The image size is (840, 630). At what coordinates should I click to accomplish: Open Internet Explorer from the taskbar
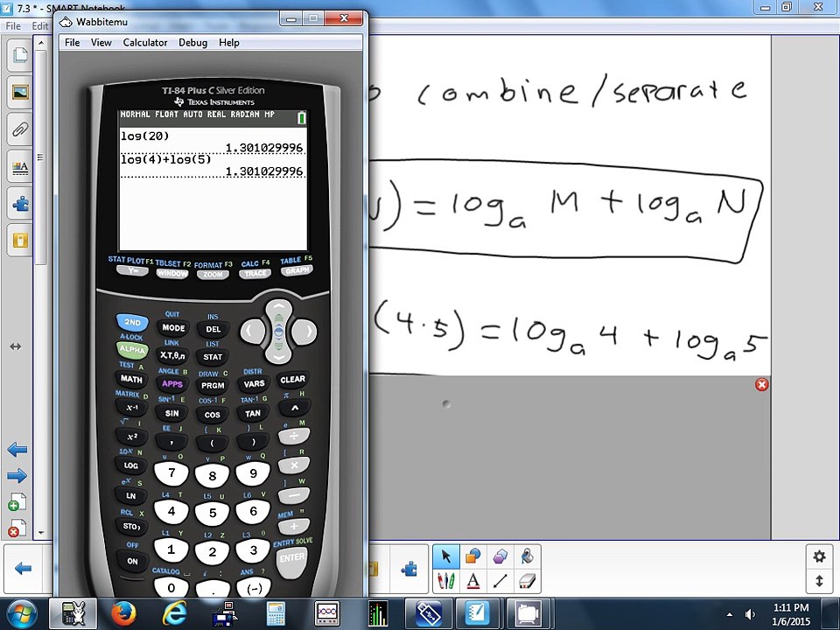tap(175, 613)
